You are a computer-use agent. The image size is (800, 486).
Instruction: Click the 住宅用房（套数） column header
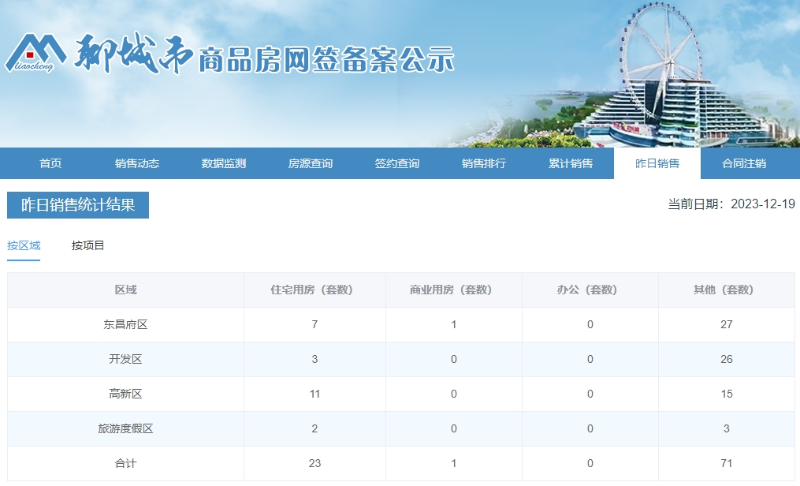click(314, 290)
